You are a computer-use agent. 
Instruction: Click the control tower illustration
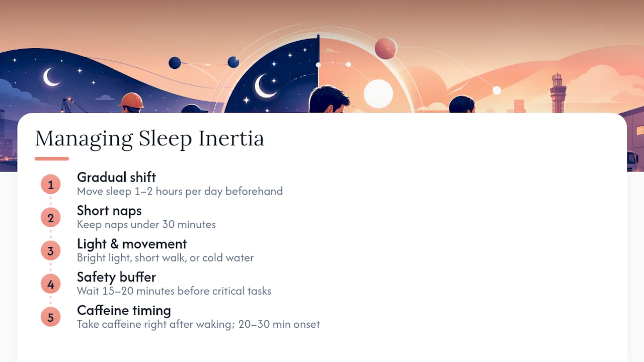[557, 93]
